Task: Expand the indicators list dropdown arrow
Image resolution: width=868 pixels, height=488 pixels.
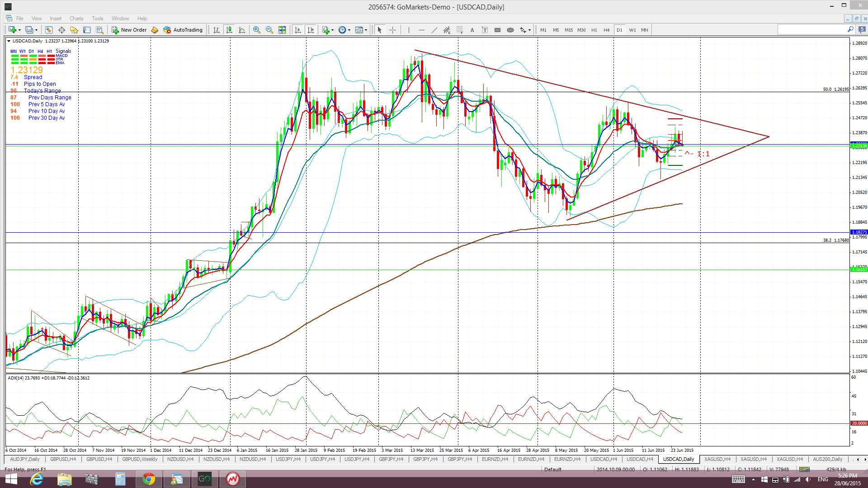Action: coord(332,30)
